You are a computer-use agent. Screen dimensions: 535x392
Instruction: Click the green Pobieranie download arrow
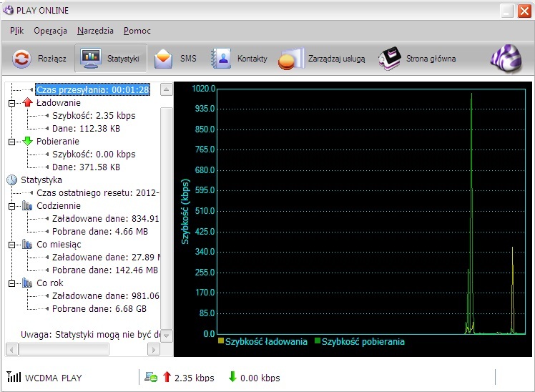click(x=28, y=141)
